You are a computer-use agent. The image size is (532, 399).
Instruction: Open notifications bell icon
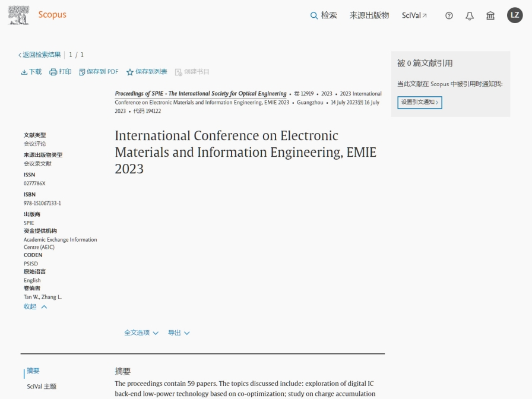tap(470, 15)
